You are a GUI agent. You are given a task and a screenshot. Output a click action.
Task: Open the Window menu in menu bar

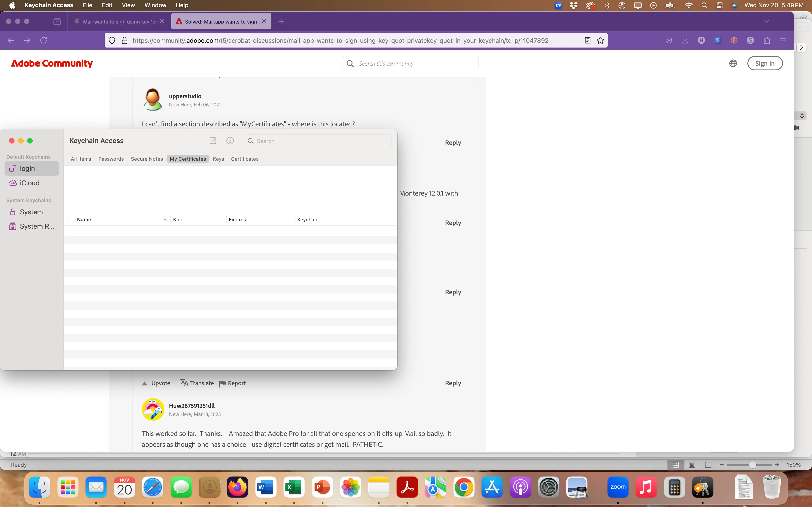pos(155,5)
